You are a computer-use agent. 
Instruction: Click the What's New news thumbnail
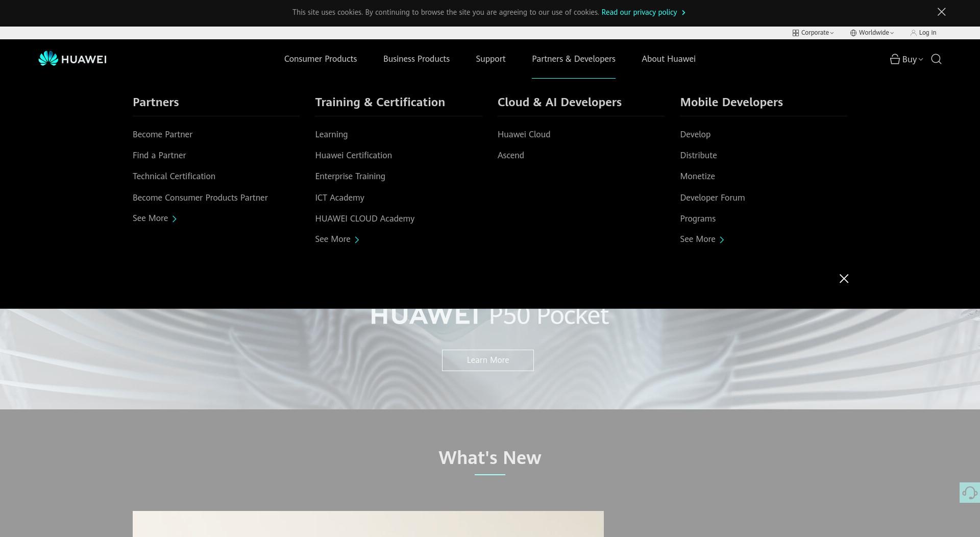(368, 524)
